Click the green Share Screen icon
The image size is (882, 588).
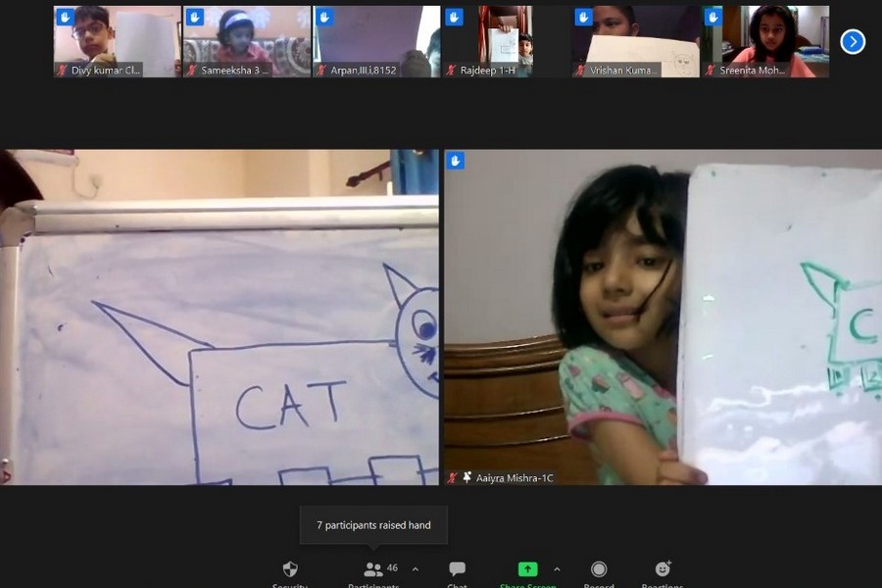527,569
